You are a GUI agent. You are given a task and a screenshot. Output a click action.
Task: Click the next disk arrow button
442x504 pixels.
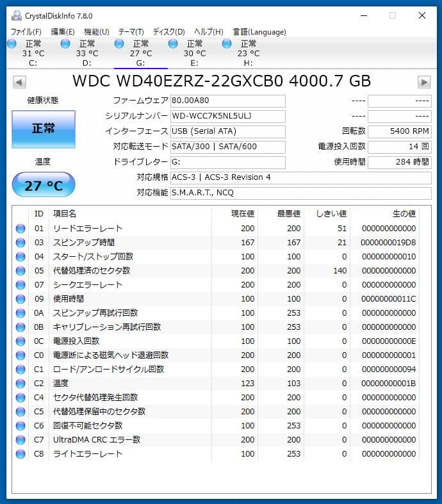[424, 82]
